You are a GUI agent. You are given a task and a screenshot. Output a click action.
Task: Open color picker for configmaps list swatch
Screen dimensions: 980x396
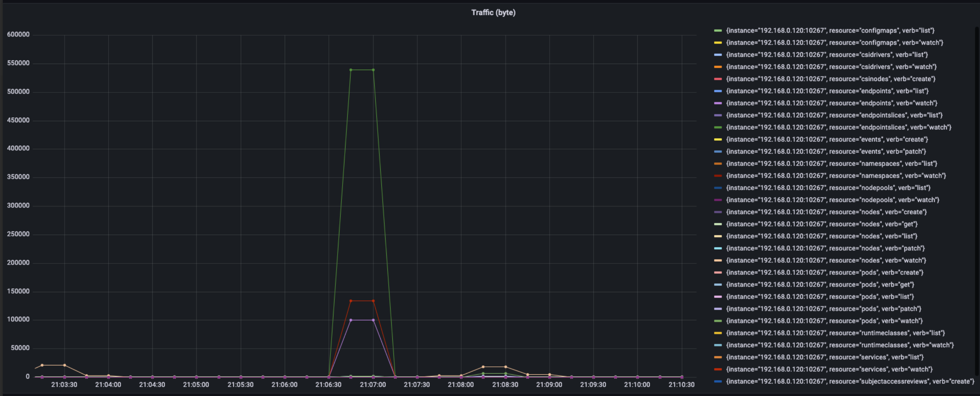[718, 31]
